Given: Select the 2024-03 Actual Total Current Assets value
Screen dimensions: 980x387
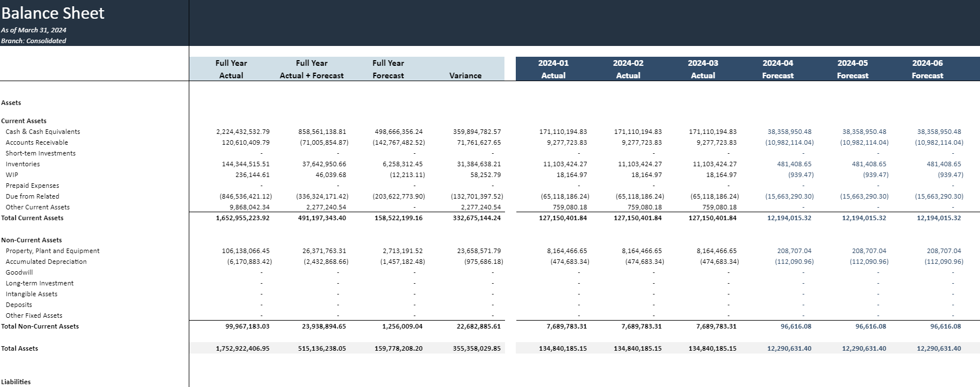Looking at the screenshot, I should tap(712, 218).
